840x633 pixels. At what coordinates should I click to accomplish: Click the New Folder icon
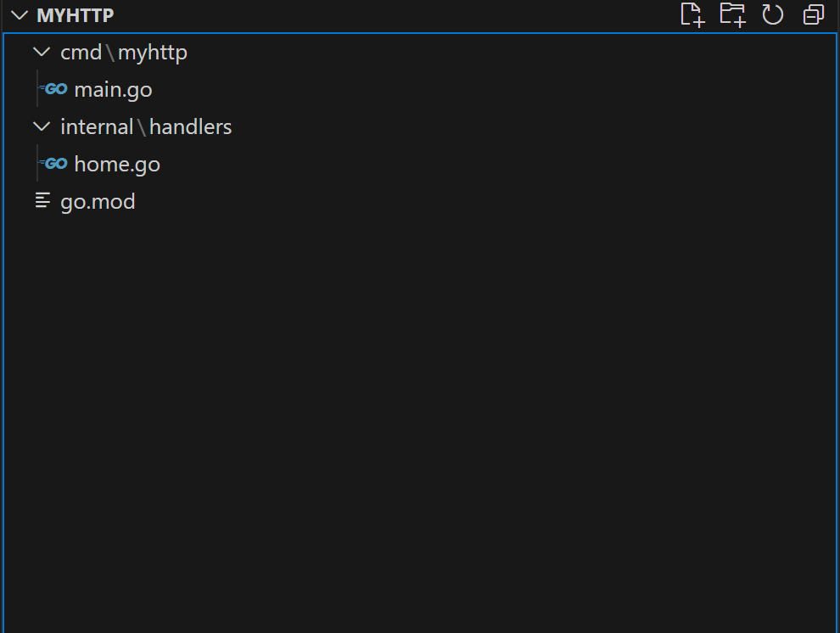pyautogui.click(x=732, y=14)
